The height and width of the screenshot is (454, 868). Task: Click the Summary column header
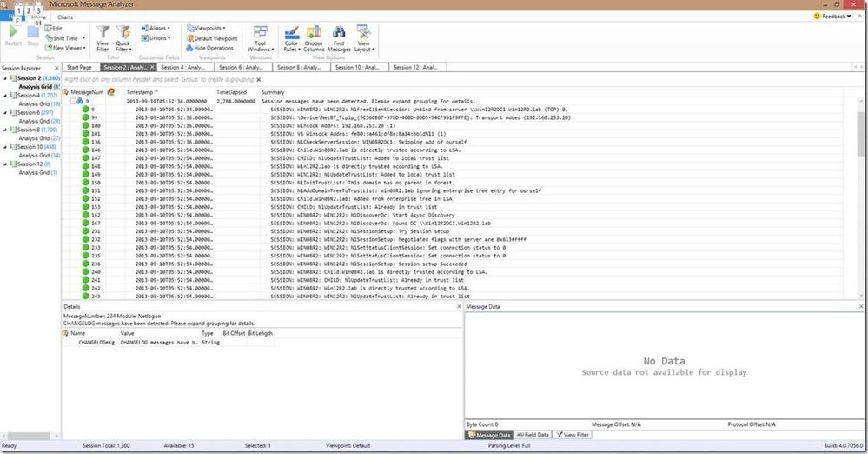272,92
